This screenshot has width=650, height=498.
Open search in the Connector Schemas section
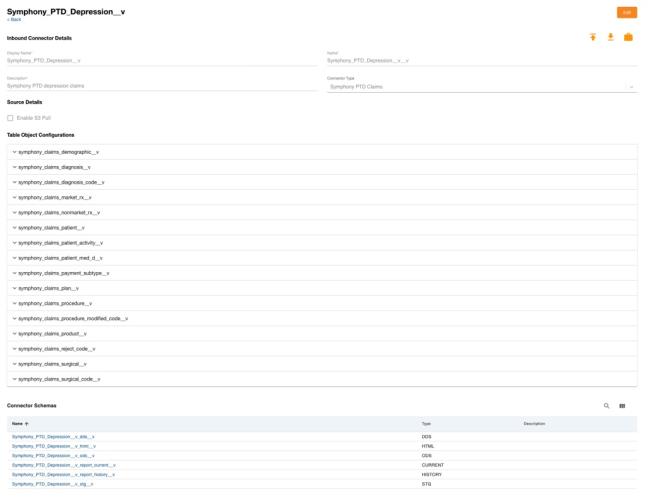pos(606,406)
